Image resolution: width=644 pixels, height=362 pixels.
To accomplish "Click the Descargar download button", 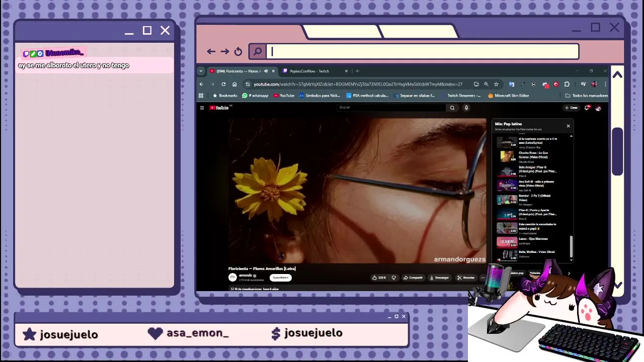I will [x=439, y=278].
